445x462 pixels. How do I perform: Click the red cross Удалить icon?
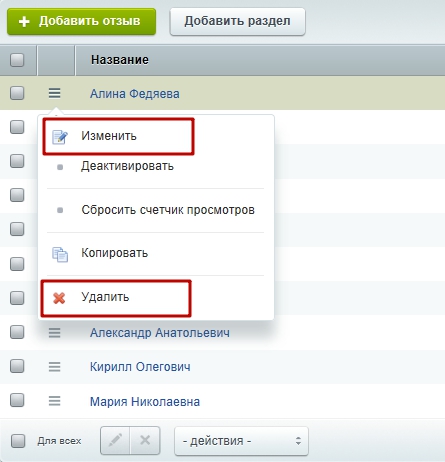coord(59,298)
